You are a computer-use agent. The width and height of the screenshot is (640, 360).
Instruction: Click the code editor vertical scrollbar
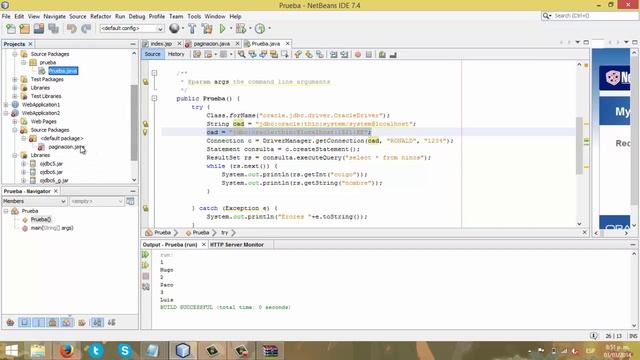pos(579,146)
